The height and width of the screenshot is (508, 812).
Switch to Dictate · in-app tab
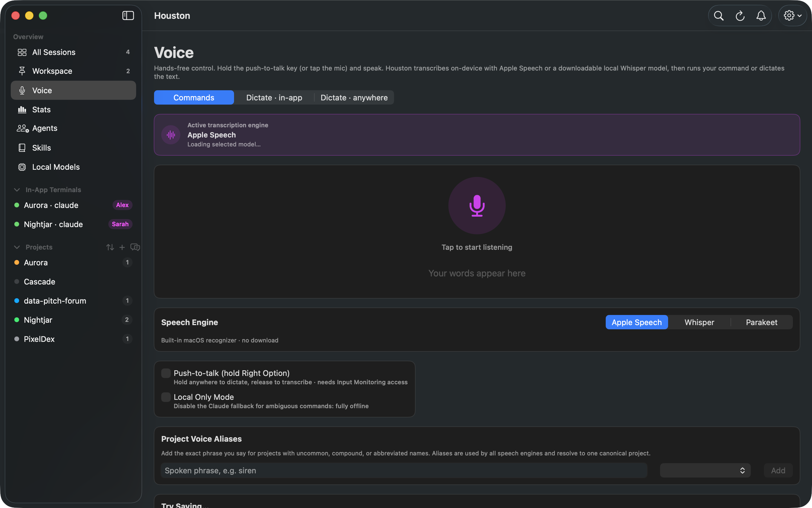(x=274, y=97)
